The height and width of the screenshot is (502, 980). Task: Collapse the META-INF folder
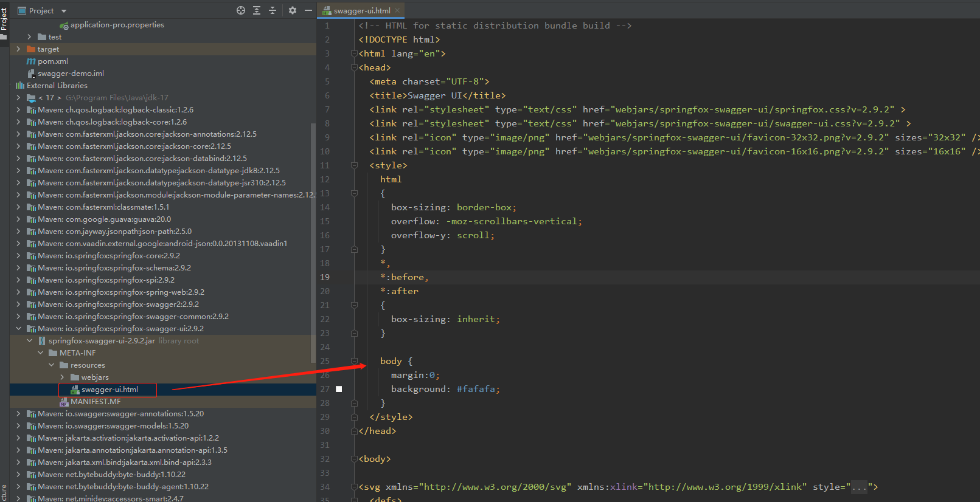coord(40,353)
